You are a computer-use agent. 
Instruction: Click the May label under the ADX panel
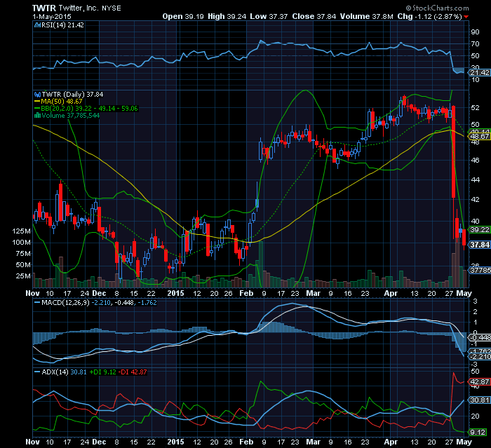pyautogui.click(x=464, y=442)
